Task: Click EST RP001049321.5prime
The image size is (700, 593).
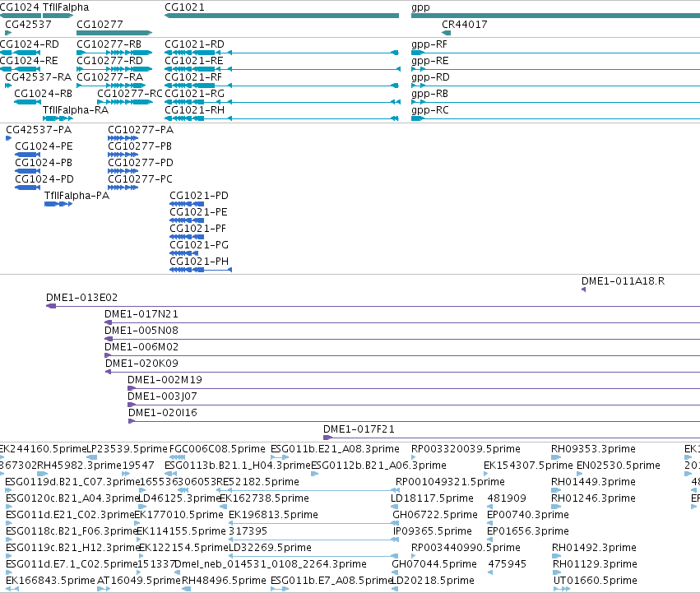Action: point(450,482)
